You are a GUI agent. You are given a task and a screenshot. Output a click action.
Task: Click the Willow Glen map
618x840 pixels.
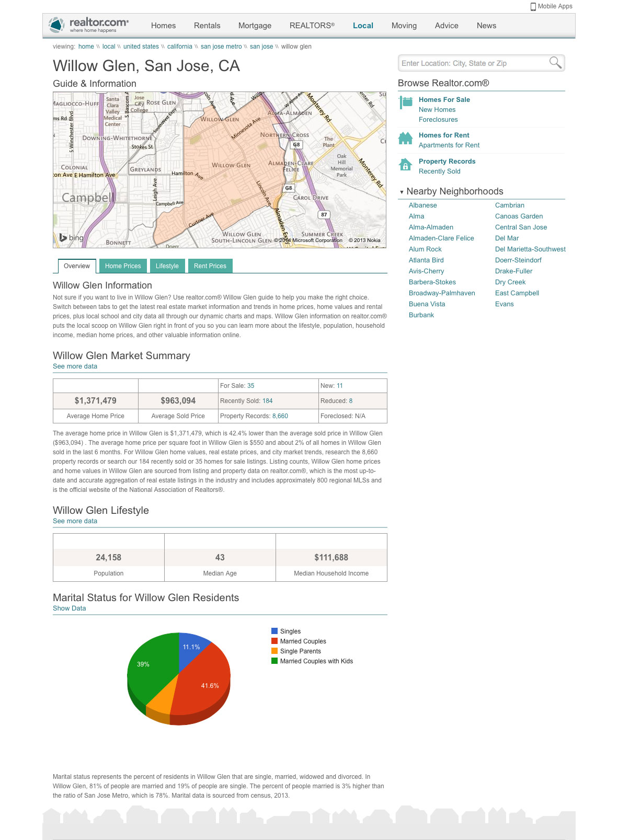[220, 170]
